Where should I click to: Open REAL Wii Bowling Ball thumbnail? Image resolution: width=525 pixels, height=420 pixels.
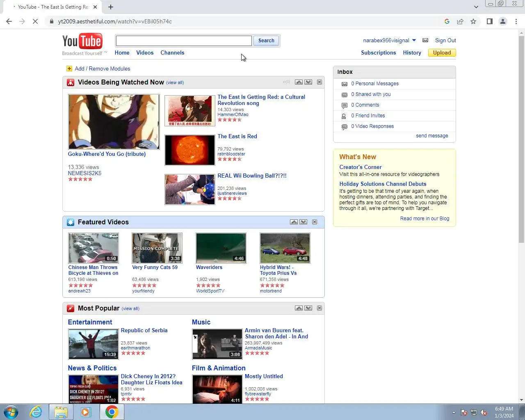pos(189,189)
